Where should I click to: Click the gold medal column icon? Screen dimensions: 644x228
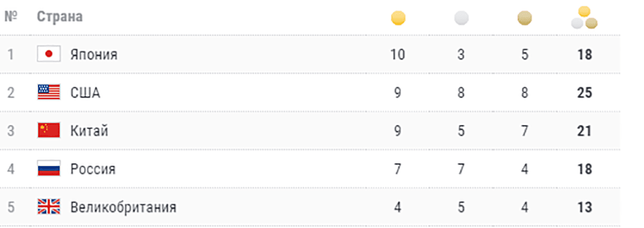click(398, 19)
